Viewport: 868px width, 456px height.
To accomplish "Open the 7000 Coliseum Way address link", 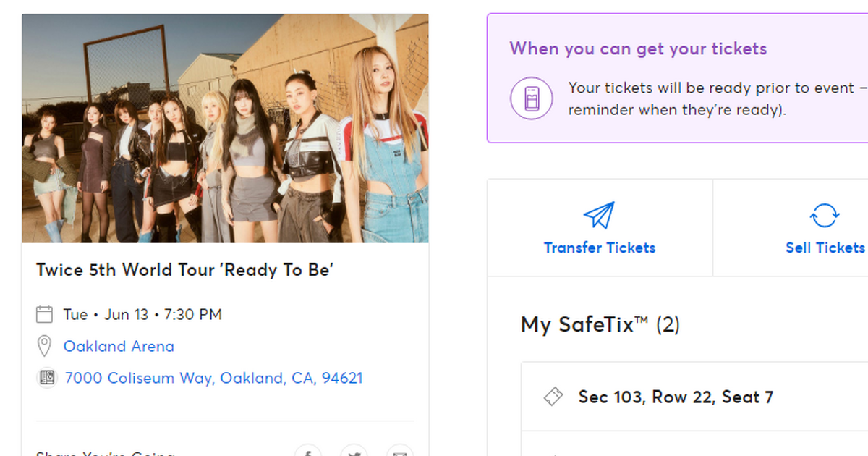I will pos(213,378).
